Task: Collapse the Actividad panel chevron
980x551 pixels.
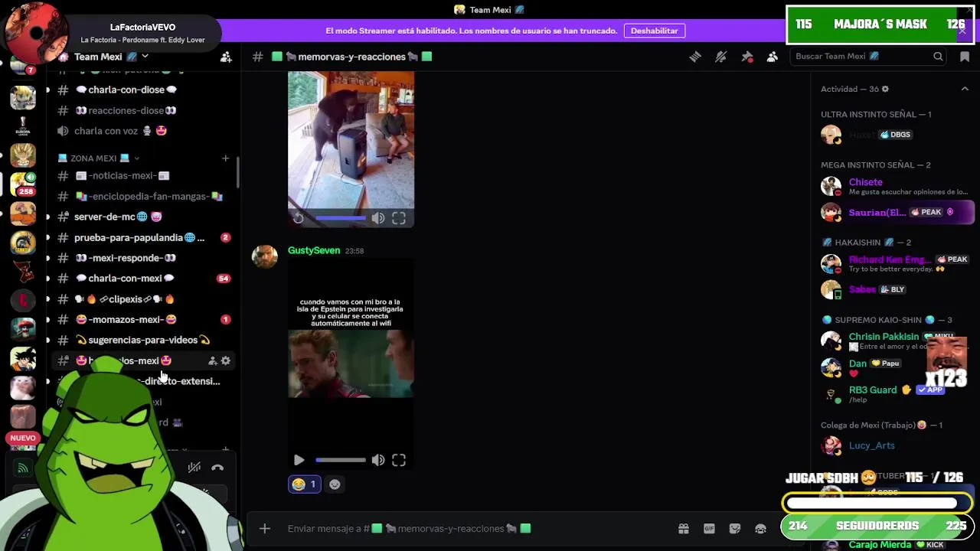Action: click(965, 89)
